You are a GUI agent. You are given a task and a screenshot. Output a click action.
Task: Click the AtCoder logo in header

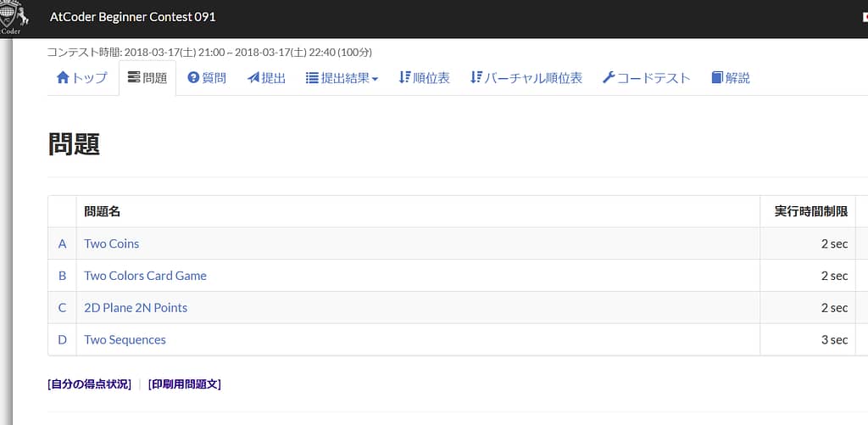point(14,18)
